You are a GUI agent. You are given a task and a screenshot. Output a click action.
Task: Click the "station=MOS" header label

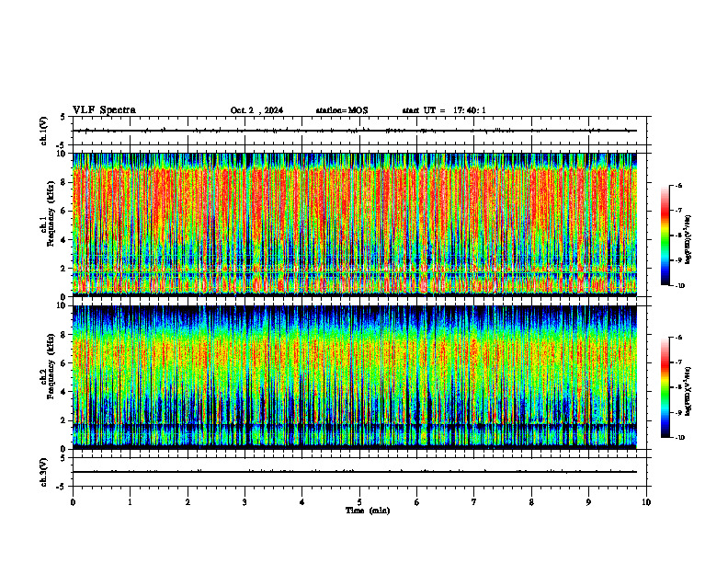pyautogui.click(x=342, y=110)
